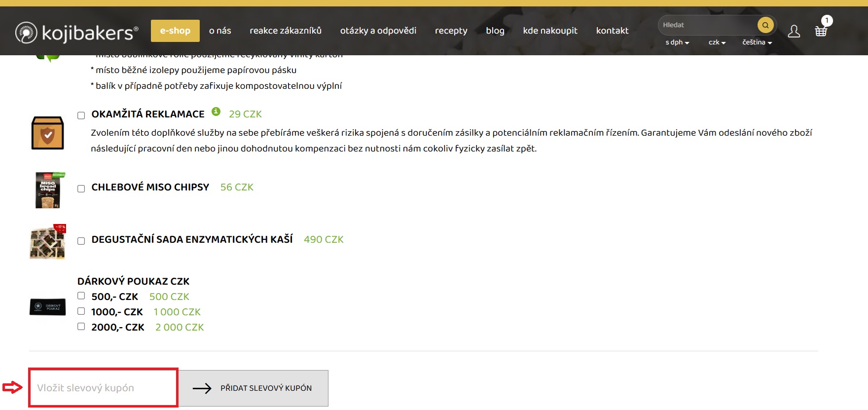Enable the Degustační sada enzymatických kaší checkbox
This screenshot has width=868, height=410.
click(x=81, y=241)
